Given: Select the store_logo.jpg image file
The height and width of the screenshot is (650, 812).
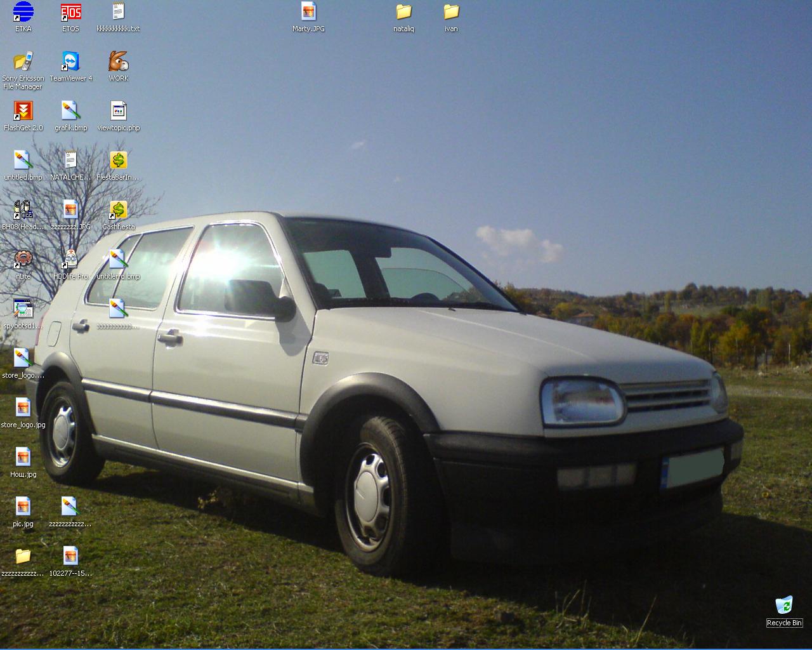Looking at the screenshot, I should [23, 408].
